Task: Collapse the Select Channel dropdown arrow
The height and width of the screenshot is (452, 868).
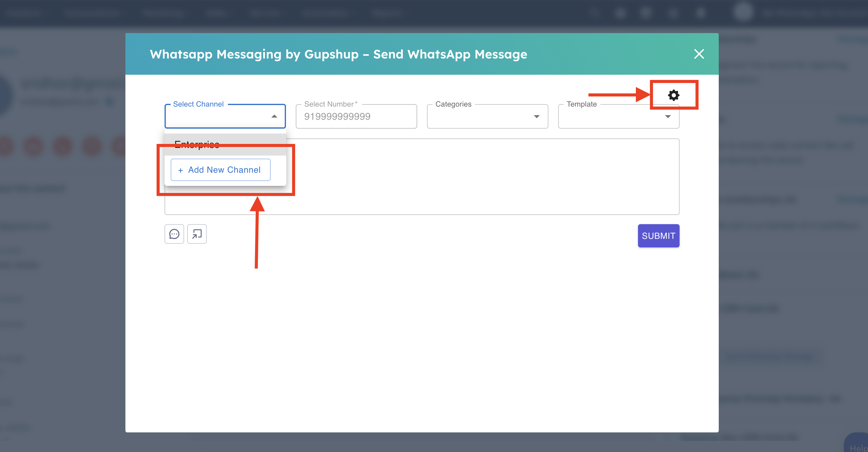Action: pos(274,116)
